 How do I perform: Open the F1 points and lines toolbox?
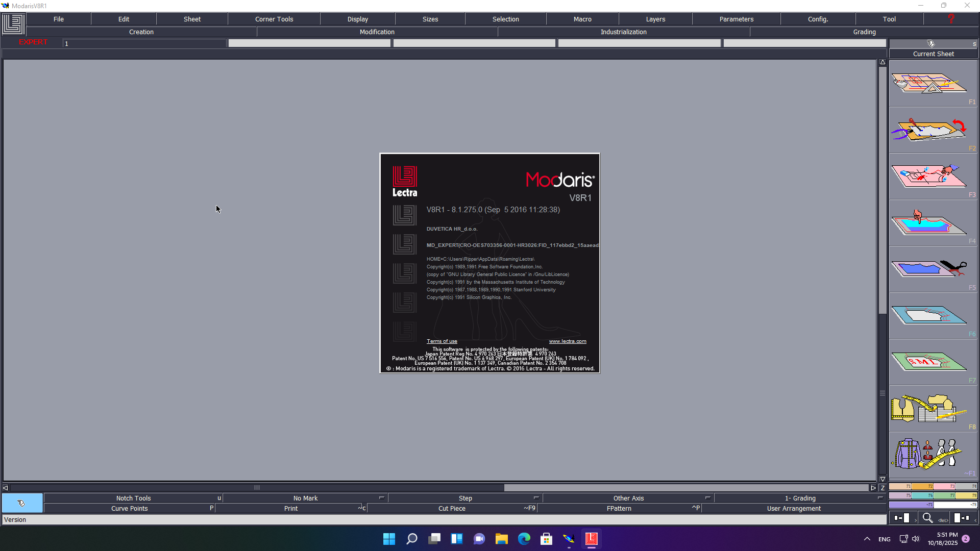click(929, 83)
